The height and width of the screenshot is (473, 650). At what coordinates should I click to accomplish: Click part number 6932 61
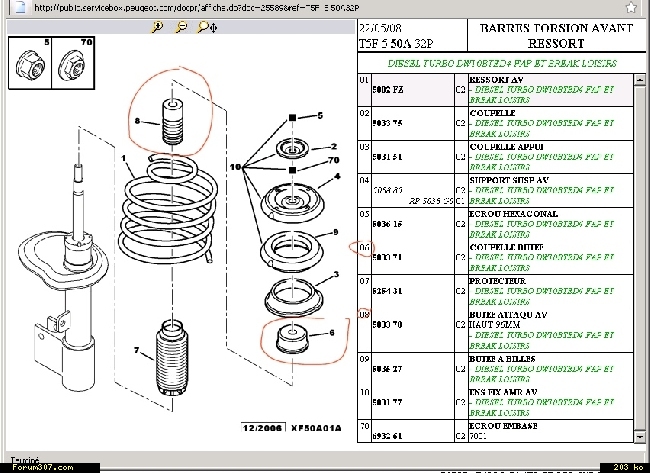387,436
